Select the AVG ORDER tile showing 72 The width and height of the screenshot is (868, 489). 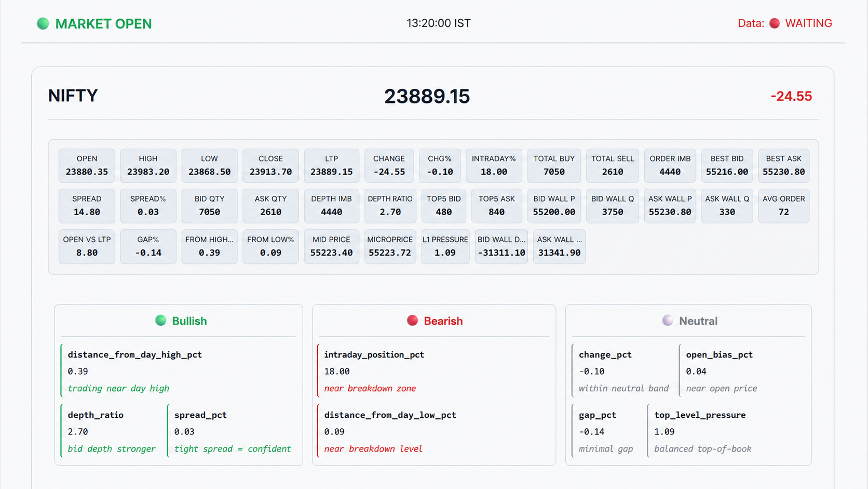[783, 206]
